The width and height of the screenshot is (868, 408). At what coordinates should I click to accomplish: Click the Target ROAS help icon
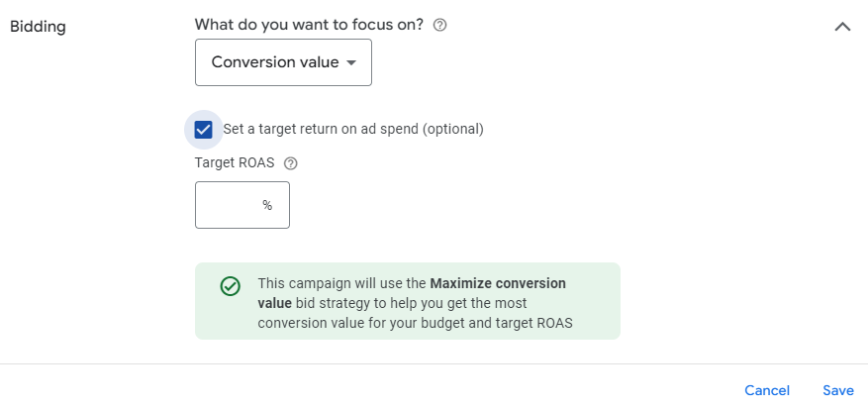click(291, 163)
